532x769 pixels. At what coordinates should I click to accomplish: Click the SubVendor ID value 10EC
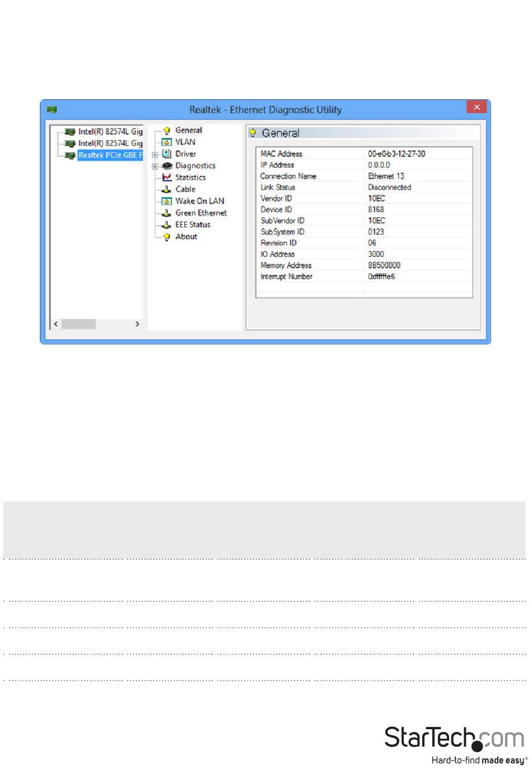click(x=376, y=221)
